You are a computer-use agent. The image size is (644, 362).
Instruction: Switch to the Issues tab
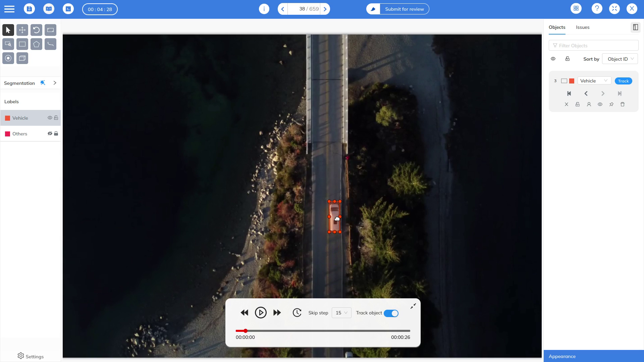[583, 27]
